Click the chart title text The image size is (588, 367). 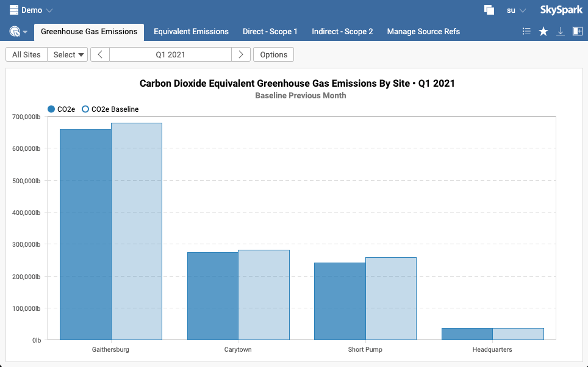click(x=297, y=83)
